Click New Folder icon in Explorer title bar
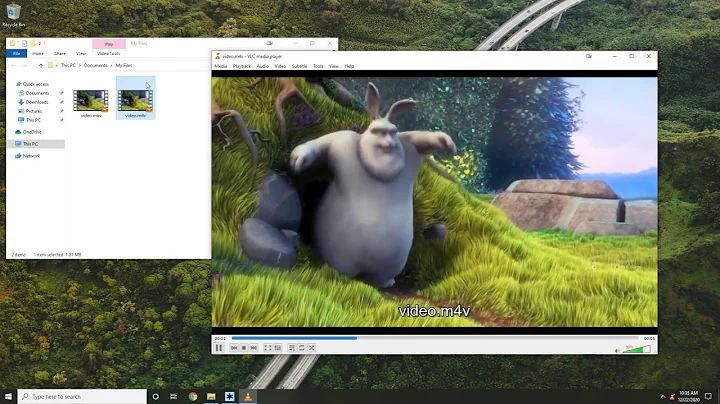This screenshot has width=720, height=404. pos(33,44)
